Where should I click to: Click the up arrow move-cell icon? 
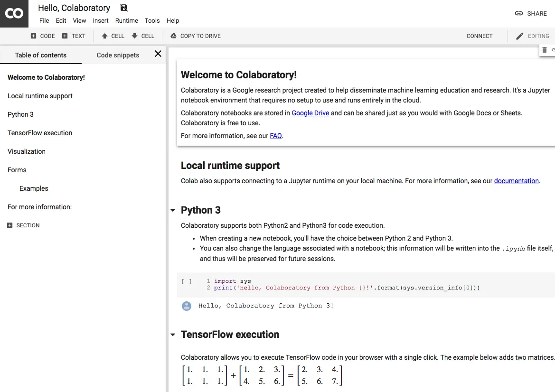(x=104, y=36)
